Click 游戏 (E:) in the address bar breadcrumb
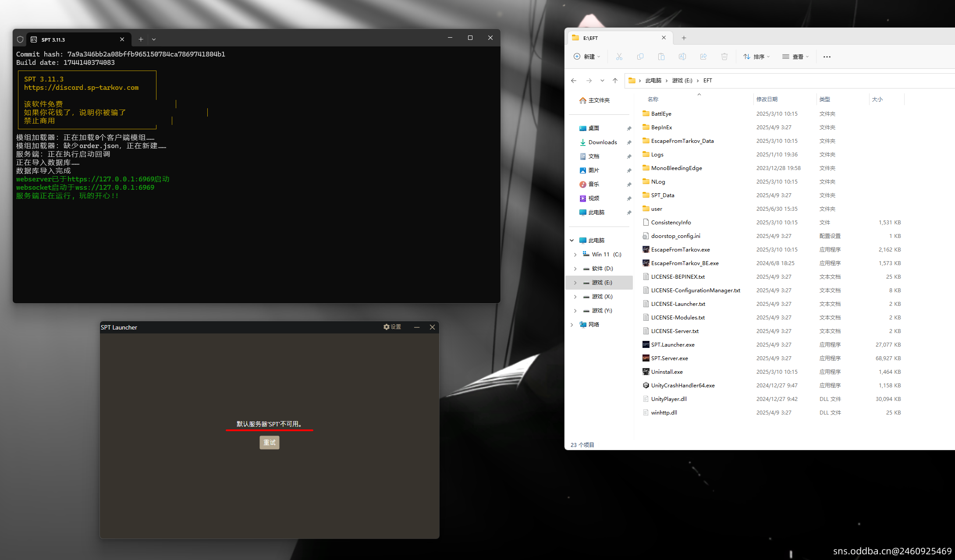This screenshot has width=955, height=560. pos(682,81)
